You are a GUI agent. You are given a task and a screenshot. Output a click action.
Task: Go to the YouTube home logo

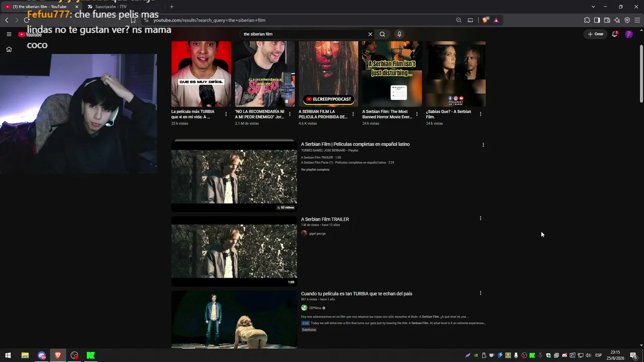[x=30, y=34]
